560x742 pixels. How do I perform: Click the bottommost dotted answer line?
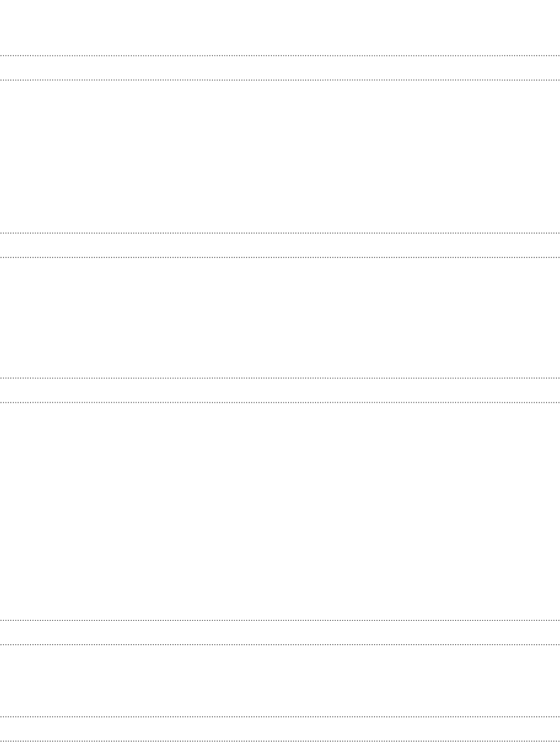click(x=280, y=740)
